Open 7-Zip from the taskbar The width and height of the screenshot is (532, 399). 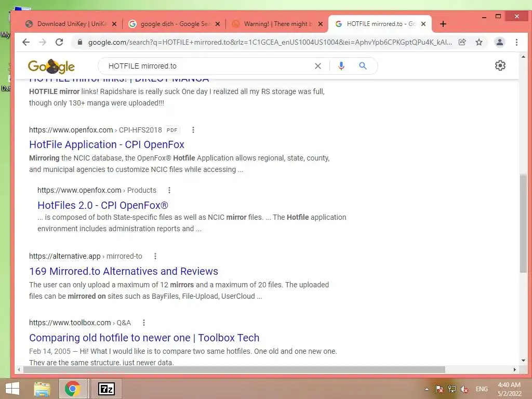(x=106, y=389)
